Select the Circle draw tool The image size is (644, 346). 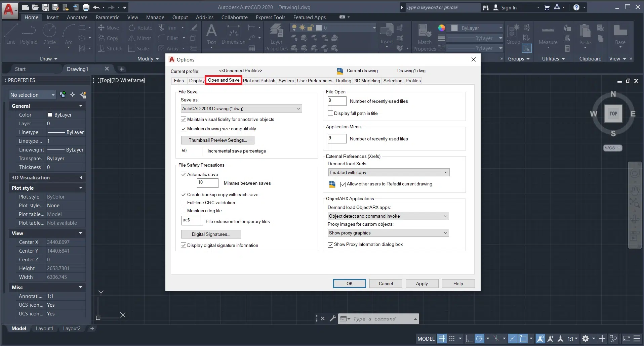click(x=49, y=34)
